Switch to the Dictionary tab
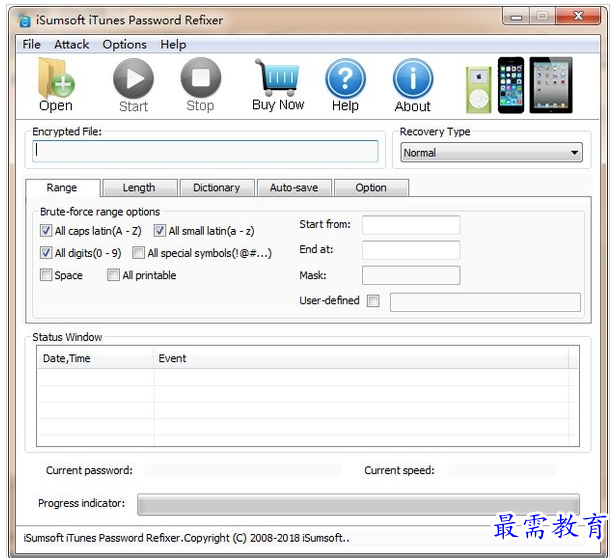This screenshot has height=558, width=615. [x=217, y=188]
